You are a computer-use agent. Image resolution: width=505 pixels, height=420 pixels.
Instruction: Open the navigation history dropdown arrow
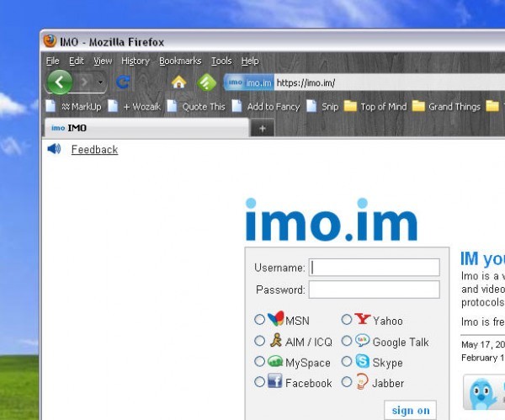[100, 82]
